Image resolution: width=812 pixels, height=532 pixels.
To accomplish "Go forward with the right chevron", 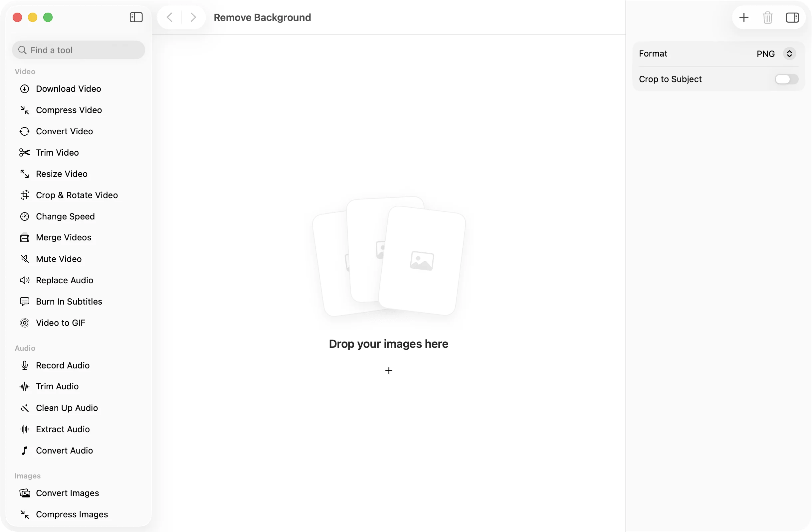I will click(x=193, y=17).
